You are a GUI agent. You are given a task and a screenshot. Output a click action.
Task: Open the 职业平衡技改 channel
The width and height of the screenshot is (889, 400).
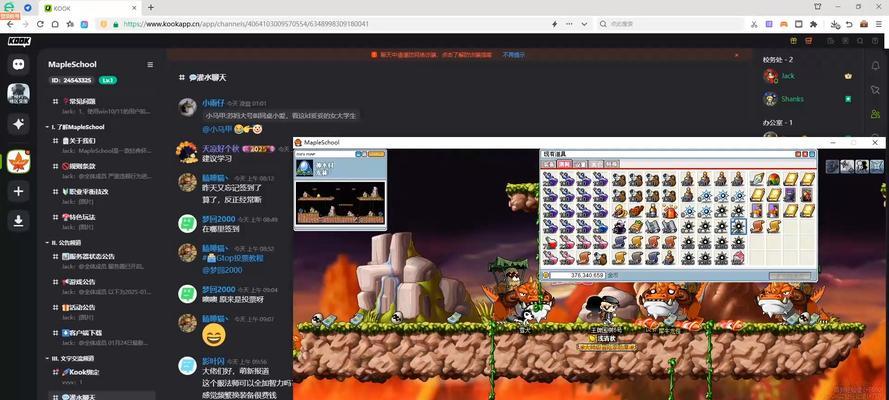[101, 197]
